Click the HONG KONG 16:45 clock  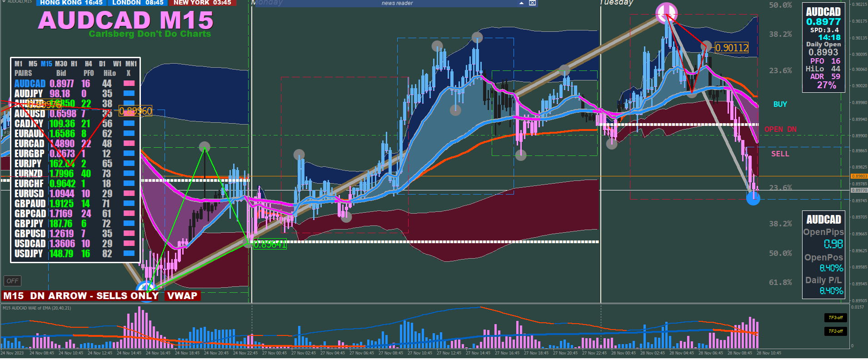(71, 3)
